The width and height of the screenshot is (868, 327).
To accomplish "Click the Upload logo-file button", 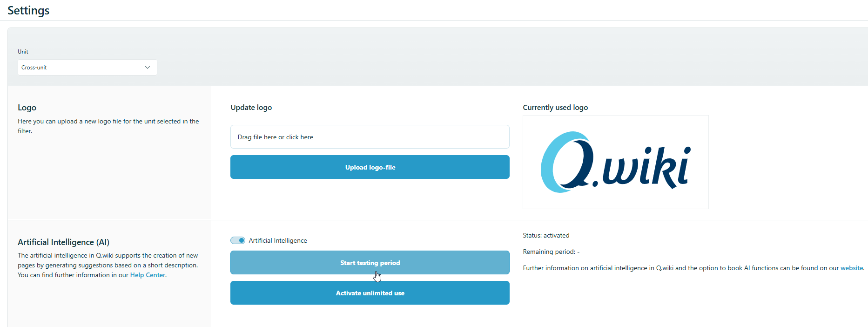I will coord(370,167).
